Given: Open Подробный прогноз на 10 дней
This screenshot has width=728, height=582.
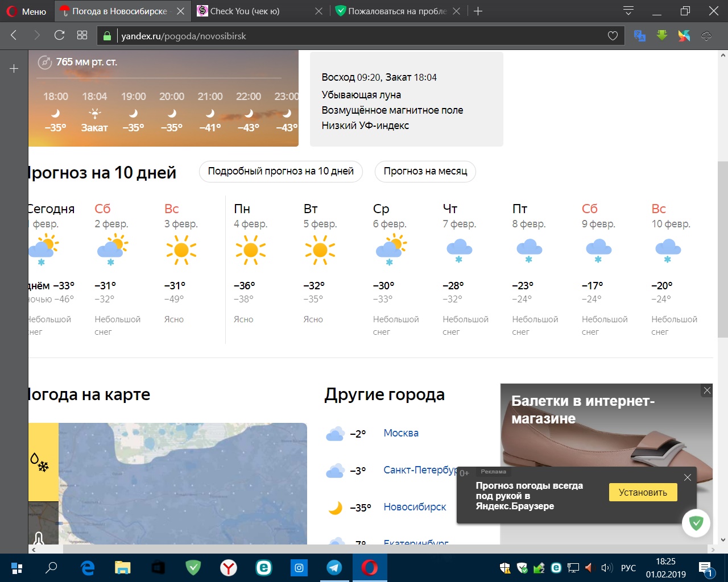Looking at the screenshot, I should point(281,171).
